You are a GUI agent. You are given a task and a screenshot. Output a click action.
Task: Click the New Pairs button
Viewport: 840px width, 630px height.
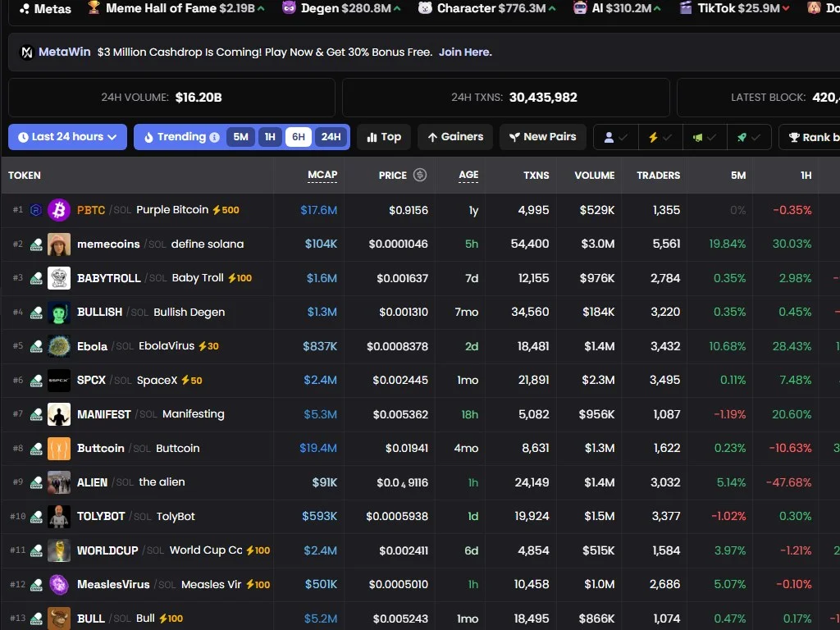point(543,137)
